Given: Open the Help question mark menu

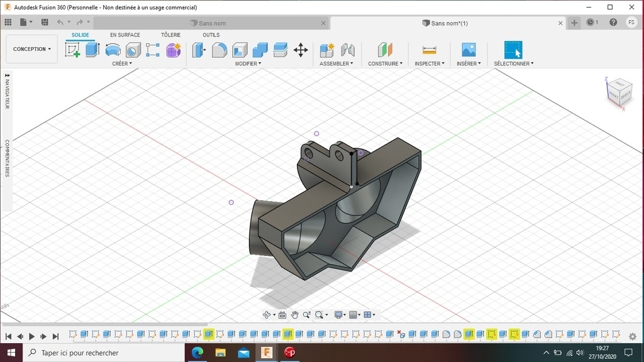Looking at the screenshot, I should [613, 22].
